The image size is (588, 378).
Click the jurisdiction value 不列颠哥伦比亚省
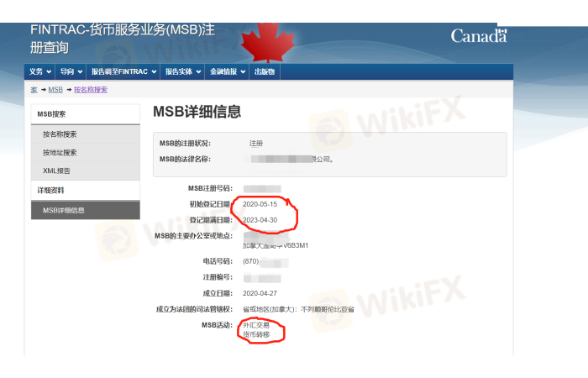328,309
